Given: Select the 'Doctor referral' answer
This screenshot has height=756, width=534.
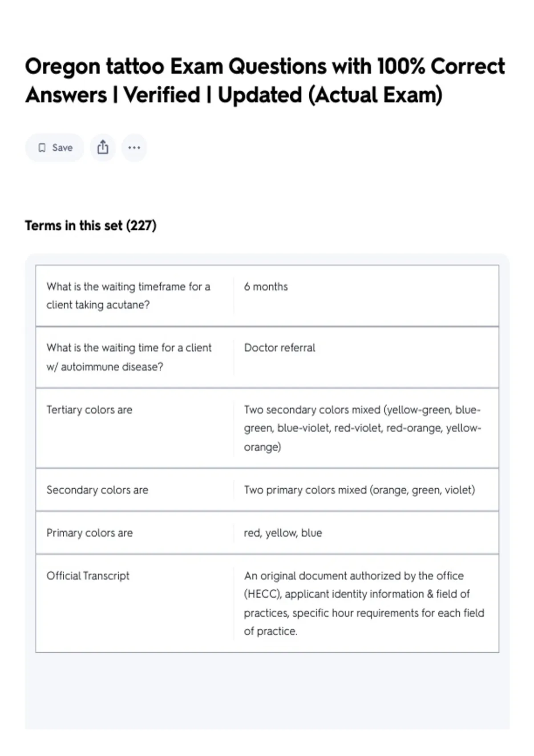Looking at the screenshot, I should [x=279, y=348].
